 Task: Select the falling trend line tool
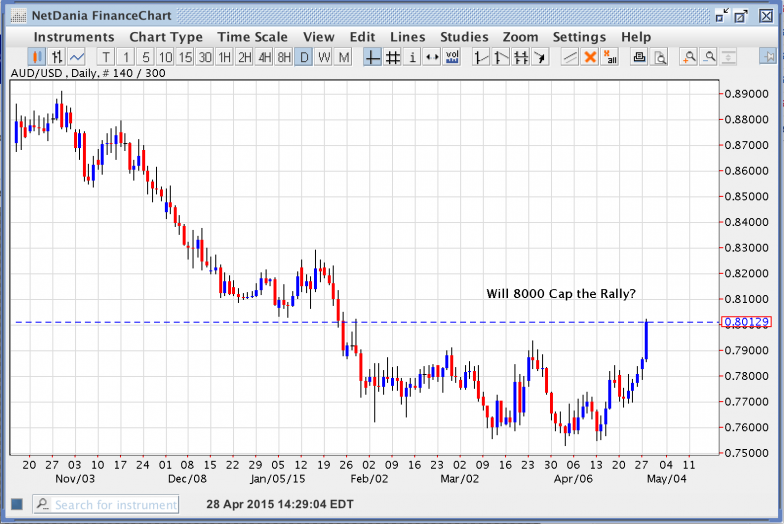pos(500,57)
